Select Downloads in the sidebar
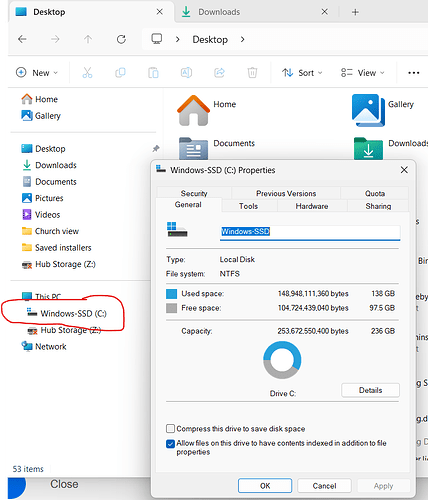 click(49, 165)
